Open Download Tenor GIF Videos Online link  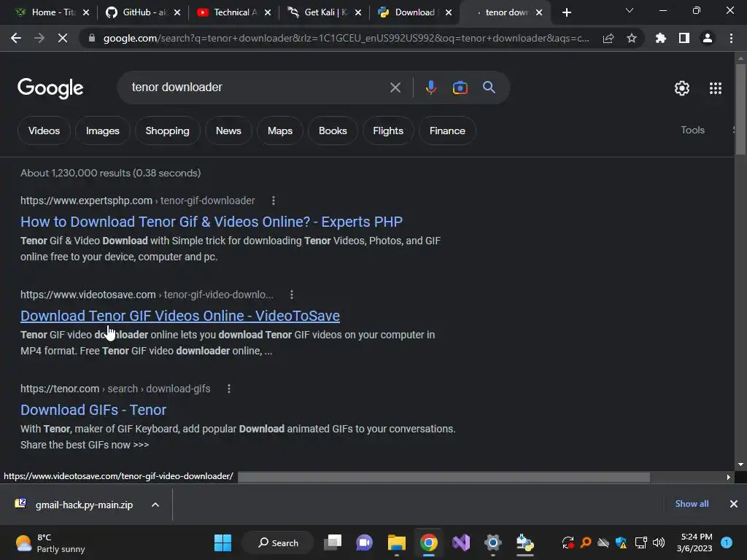[x=180, y=316]
